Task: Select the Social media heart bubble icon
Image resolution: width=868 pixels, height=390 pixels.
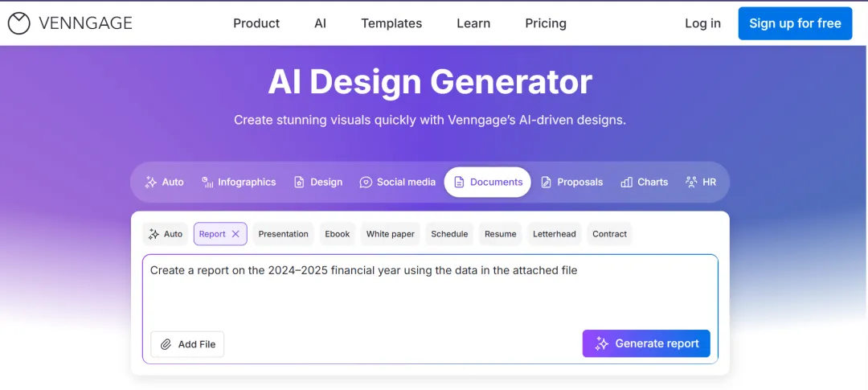Action: tap(366, 183)
